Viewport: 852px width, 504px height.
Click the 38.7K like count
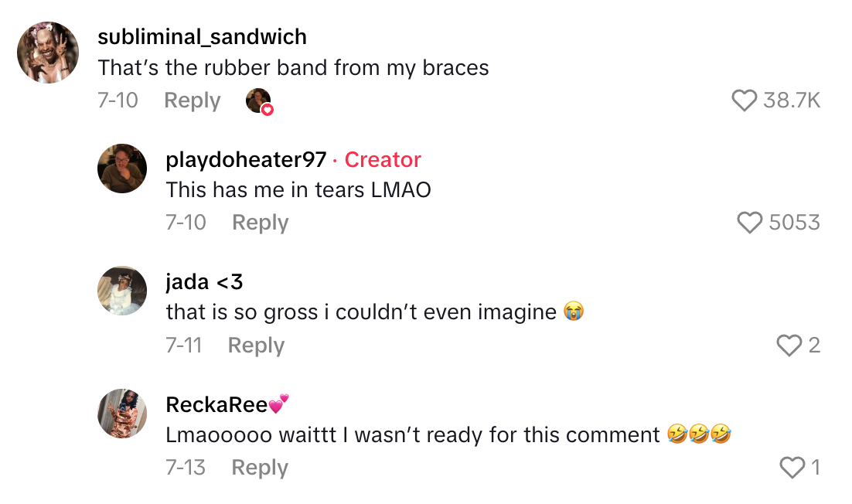point(791,100)
